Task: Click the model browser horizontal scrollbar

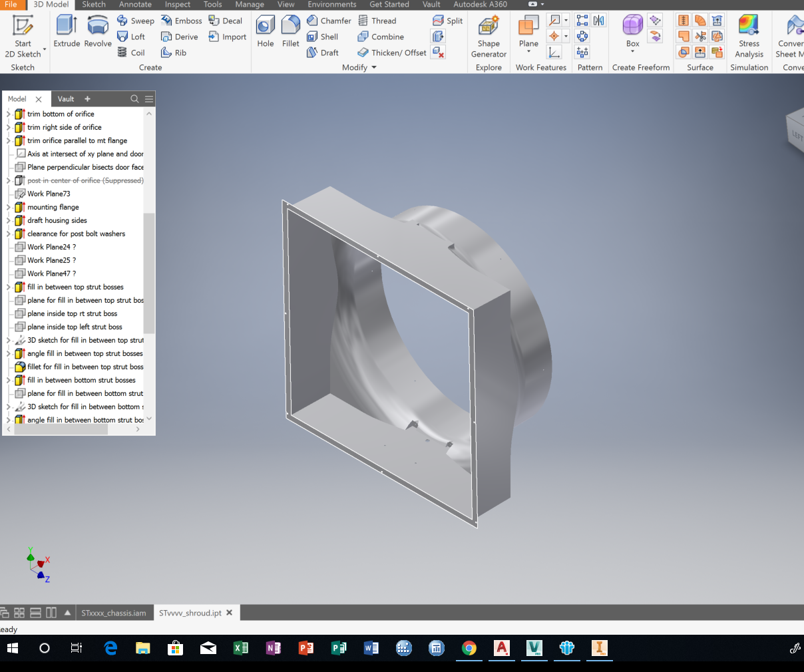Action: pyautogui.click(x=61, y=429)
